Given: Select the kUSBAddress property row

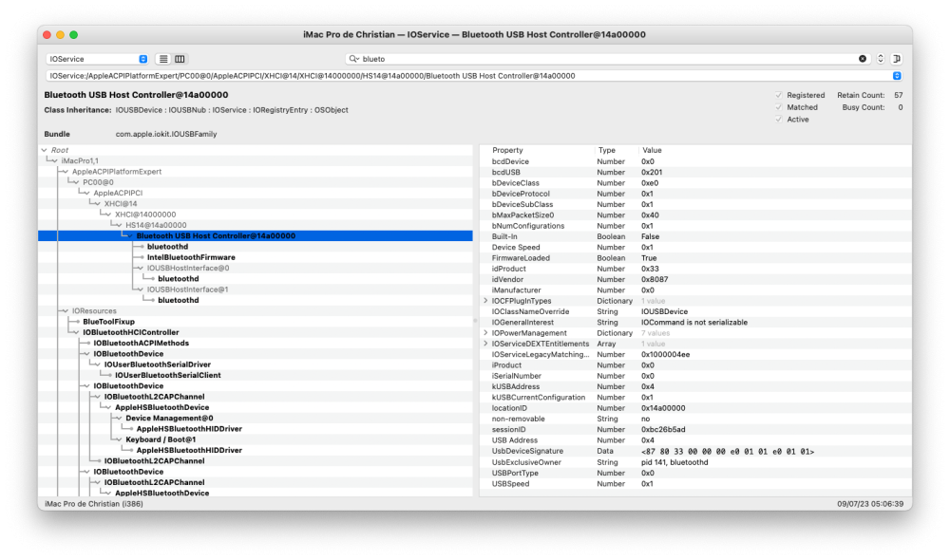Looking at the screenshot, I should 695,387.
